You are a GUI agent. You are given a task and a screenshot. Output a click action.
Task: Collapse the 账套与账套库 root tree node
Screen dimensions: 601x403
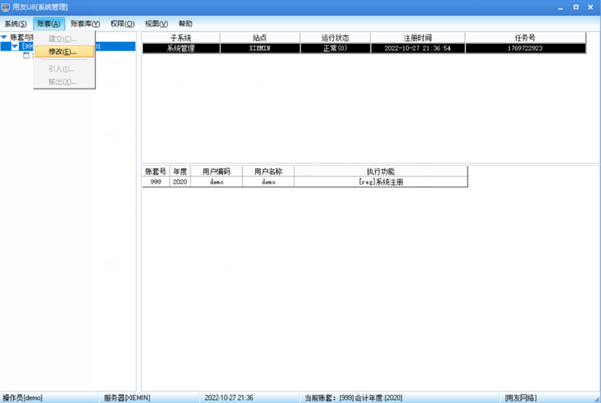point(4,38)
